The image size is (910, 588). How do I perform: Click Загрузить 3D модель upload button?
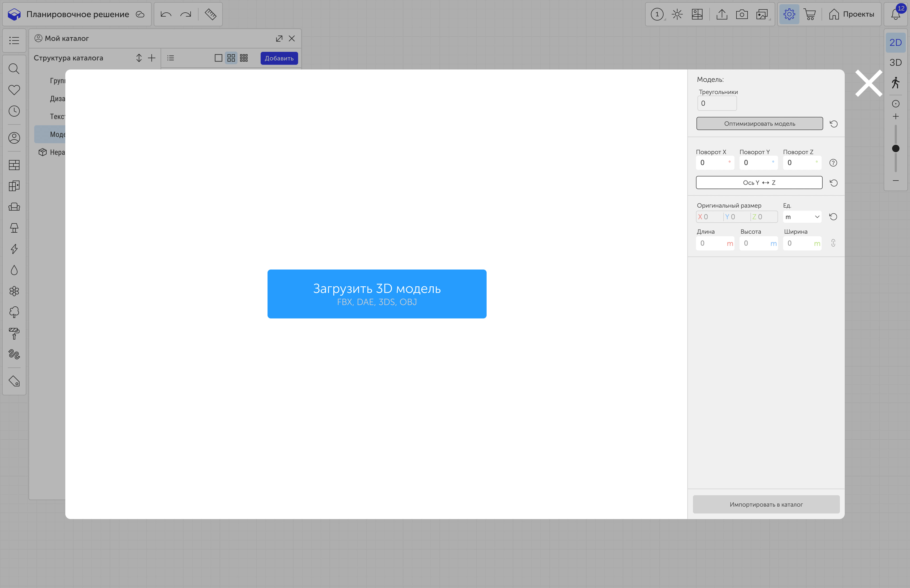377,294
